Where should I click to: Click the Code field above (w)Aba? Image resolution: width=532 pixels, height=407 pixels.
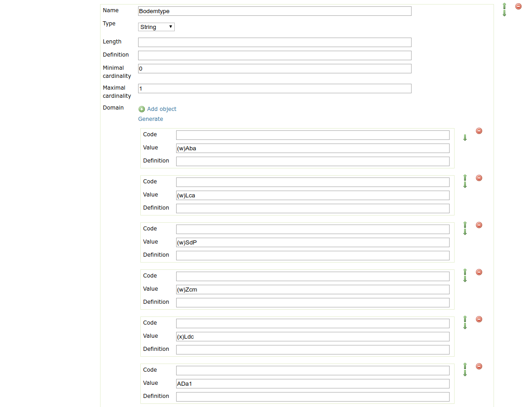pyautogui.click(x=312, y=135)
